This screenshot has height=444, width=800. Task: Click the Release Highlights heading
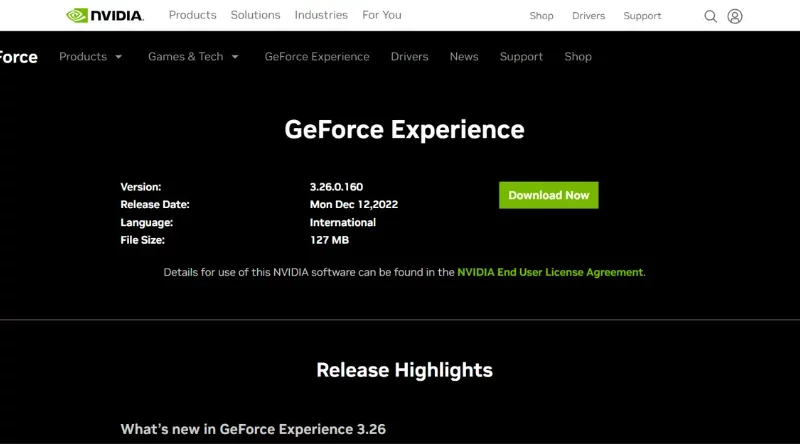tap(404, 370)
